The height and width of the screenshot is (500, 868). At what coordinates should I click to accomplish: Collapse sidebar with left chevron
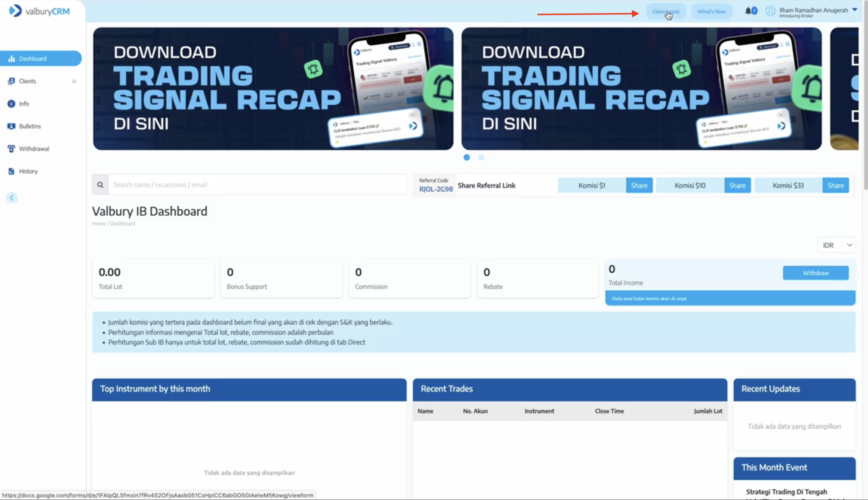coord(12,198)
